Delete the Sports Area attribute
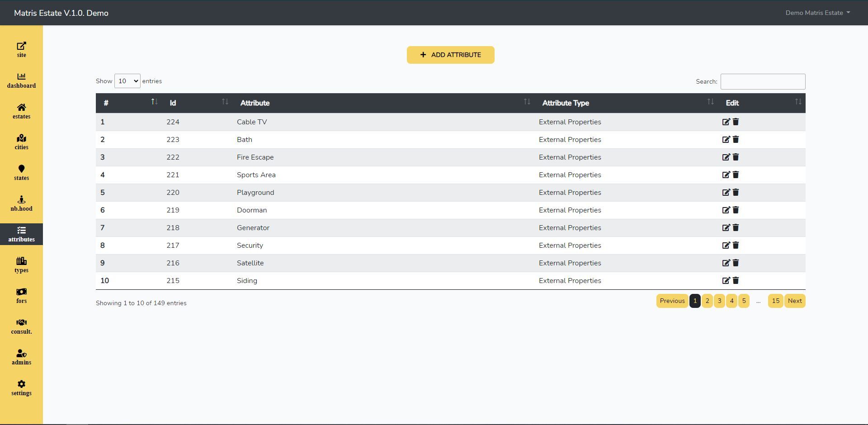Screen dimensions: 868x425 (x=736, y=175)
